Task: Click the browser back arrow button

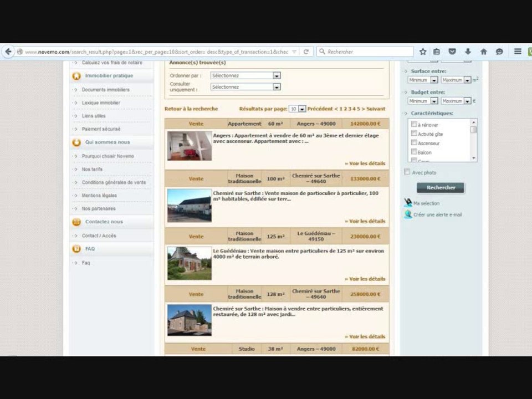Action: 8,52
